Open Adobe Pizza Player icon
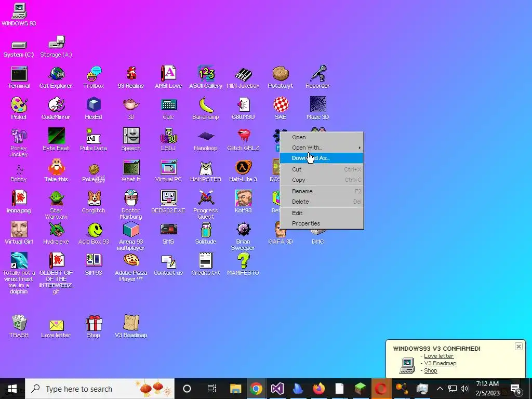This screenshot has height=399, width=532. pos(131,268)
